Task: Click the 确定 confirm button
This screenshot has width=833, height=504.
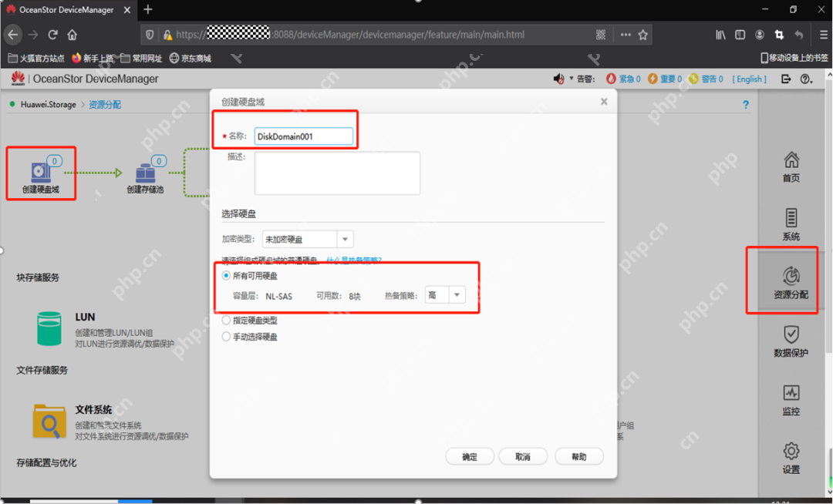Action: (470, 456)
